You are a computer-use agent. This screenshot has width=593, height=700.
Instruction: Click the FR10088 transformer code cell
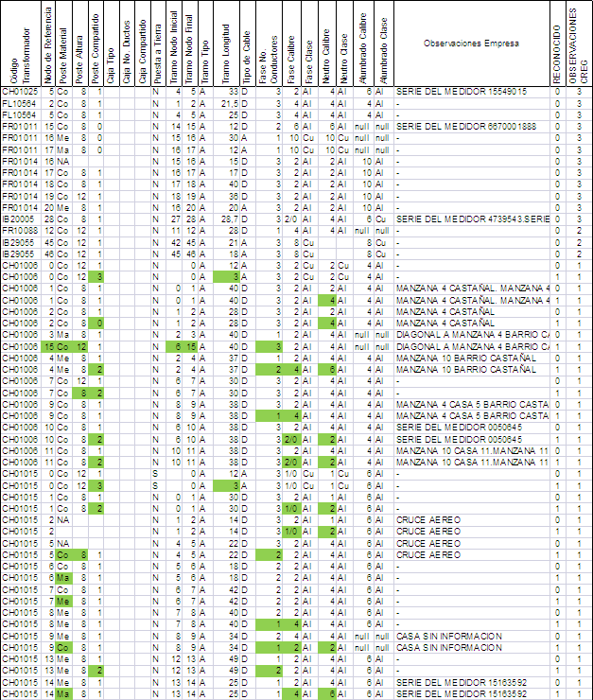click(19, 230)
